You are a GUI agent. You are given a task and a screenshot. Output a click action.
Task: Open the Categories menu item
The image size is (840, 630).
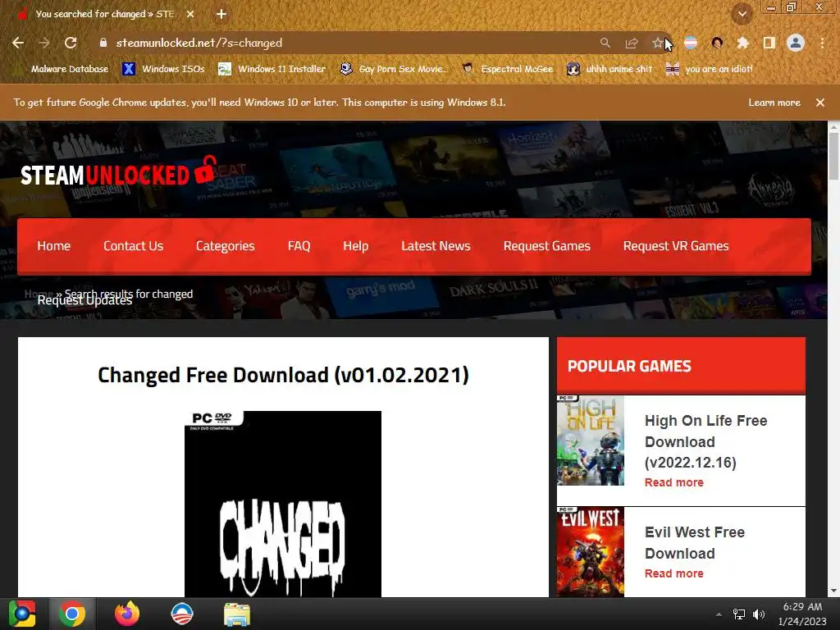225,246
